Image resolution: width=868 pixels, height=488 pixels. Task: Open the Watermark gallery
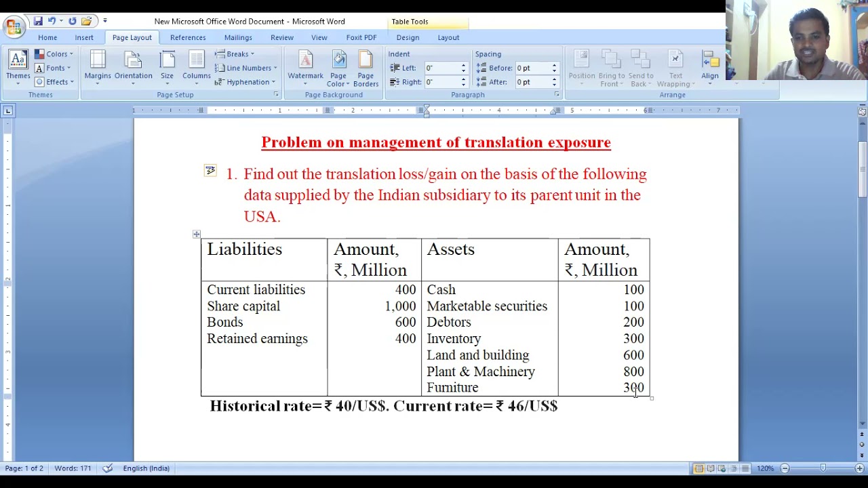306,68
